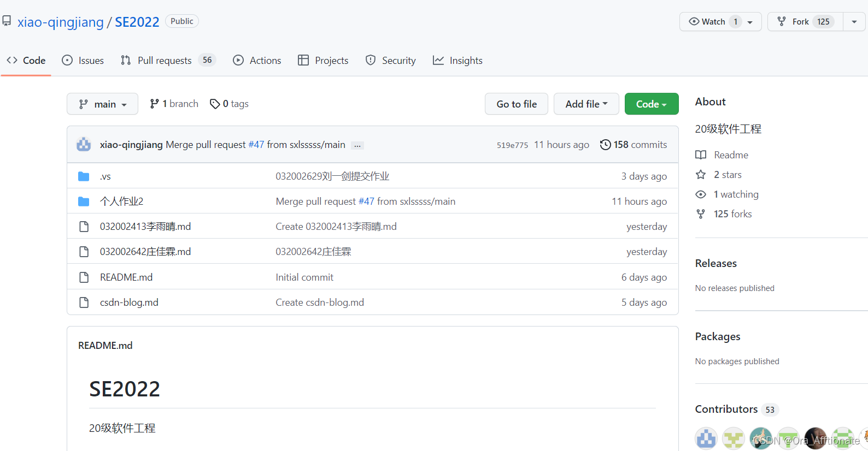
Task: Click the Security shield icon
Action: pyautogui.click(x=371, y=60)
